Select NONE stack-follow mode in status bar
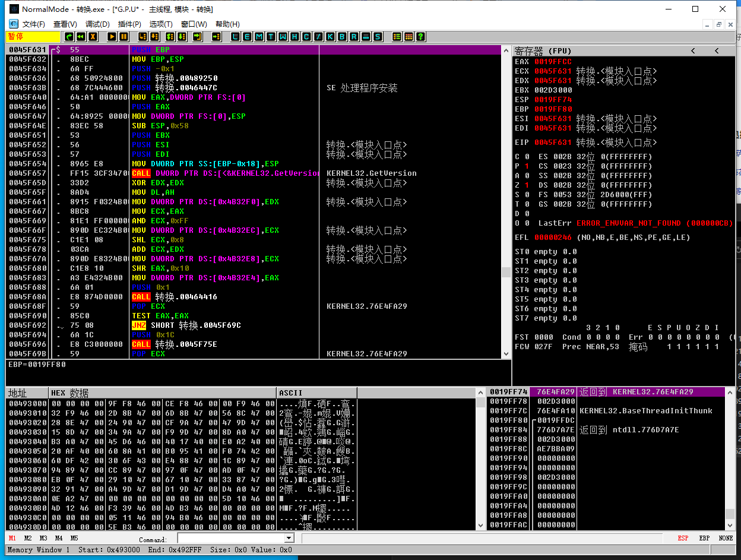Screen dimensions: 741x560 726,538
